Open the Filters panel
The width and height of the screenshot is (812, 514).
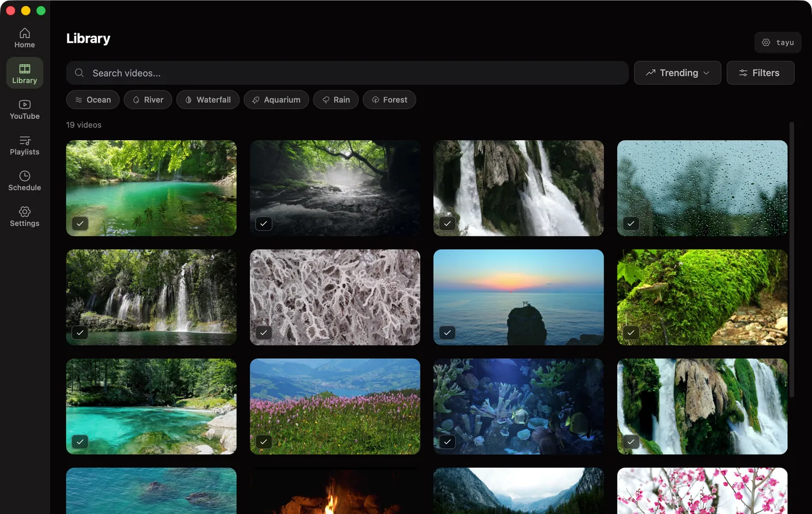click(x=761, y=73)
